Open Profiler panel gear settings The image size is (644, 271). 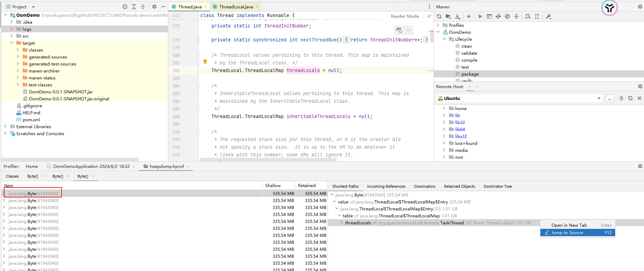tap(640, 166)
